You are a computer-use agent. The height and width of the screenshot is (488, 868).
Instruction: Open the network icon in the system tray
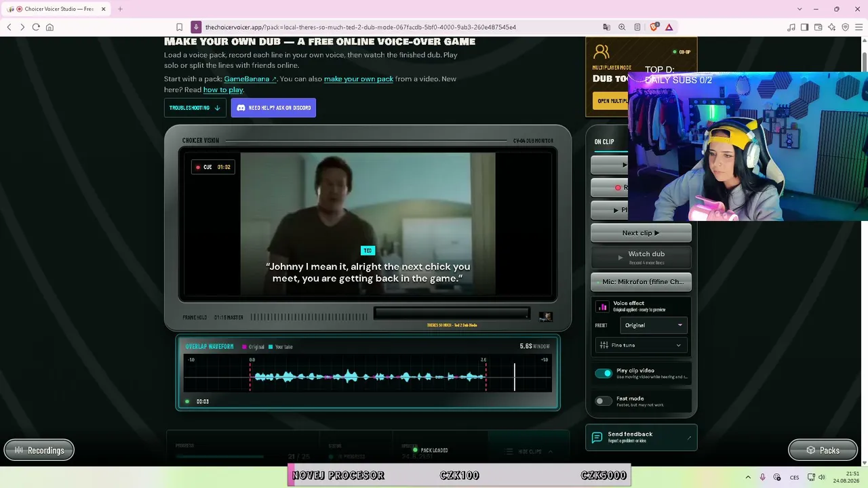(x=811, y=477)
